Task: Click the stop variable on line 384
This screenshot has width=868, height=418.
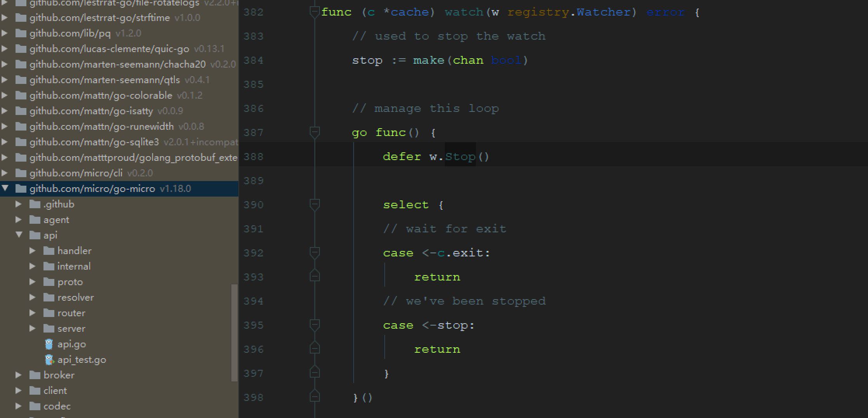Action: tap(367, 61)
